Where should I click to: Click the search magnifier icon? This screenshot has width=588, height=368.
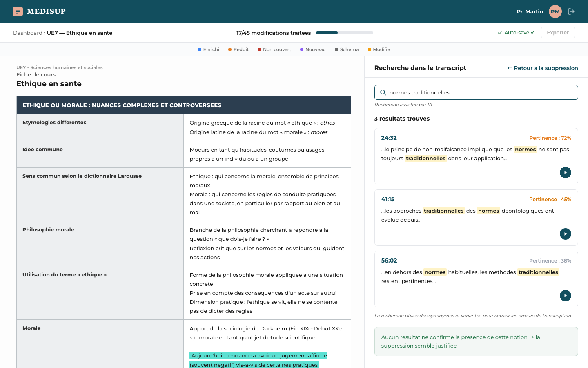383,92
